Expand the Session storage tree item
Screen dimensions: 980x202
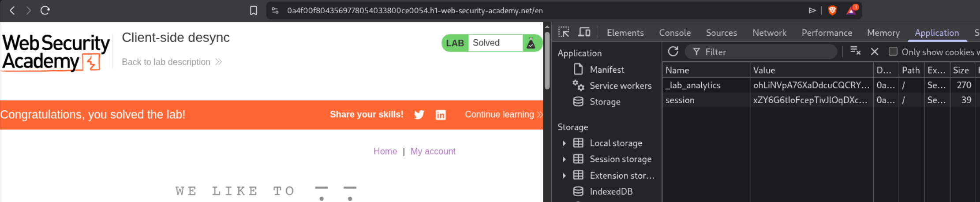tap(564, 159)
